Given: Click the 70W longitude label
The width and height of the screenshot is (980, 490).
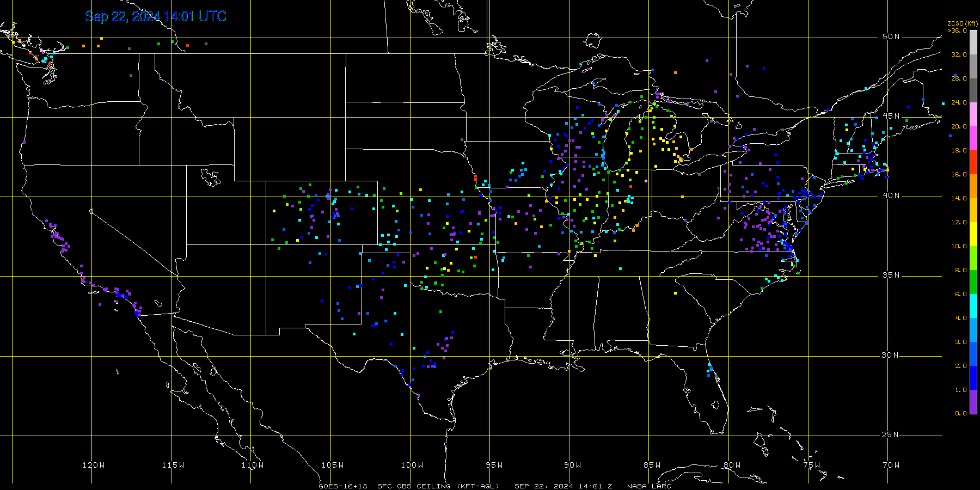Looking at the screenshot, I should (891, 465).
